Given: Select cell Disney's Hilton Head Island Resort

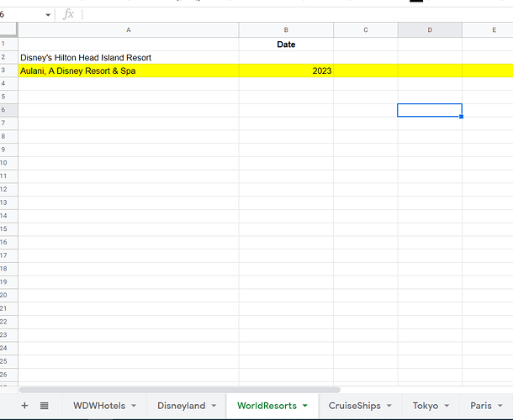Looking at the screenshot, I should (x=128, y=57).
